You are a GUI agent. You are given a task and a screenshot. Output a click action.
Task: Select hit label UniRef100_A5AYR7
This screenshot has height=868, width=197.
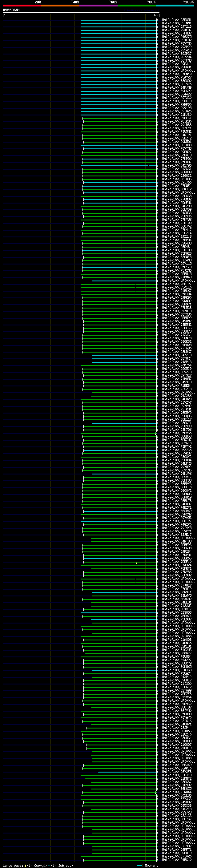point(176,78)
